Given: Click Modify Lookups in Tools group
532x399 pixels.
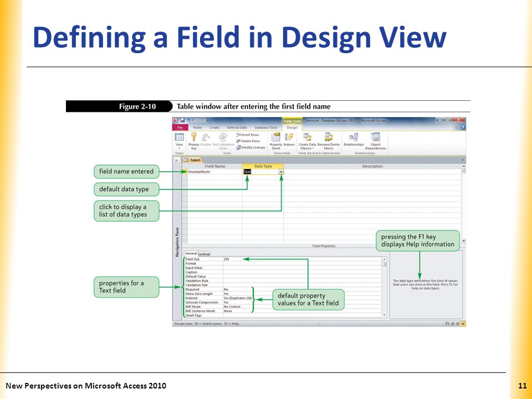Looking at the screenshot, I should 251,147.
